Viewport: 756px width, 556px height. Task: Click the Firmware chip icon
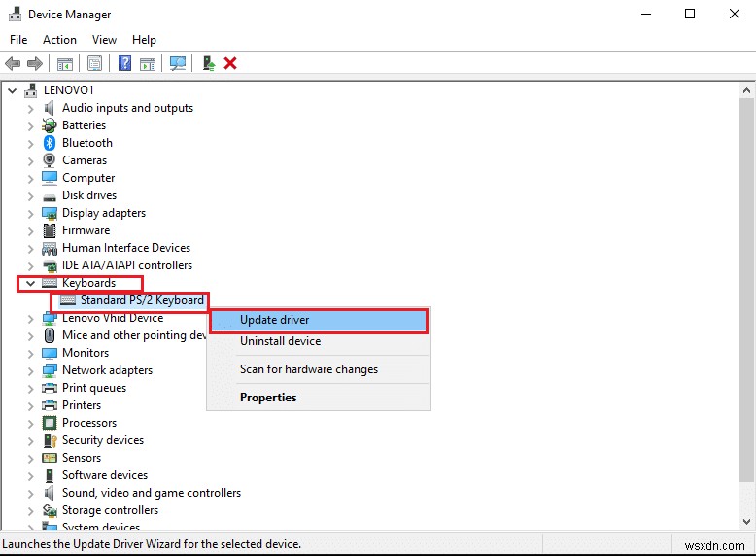pyautogui.click(x=50, y=230)
